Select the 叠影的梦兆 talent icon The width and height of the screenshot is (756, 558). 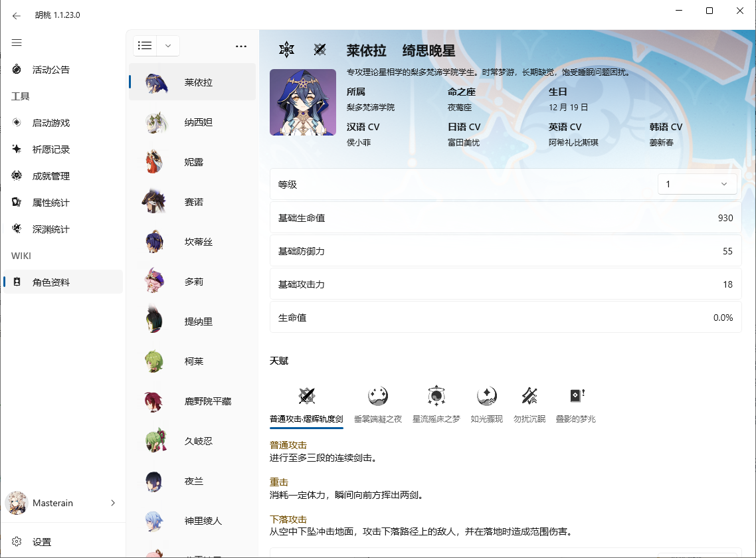(576, 397)
